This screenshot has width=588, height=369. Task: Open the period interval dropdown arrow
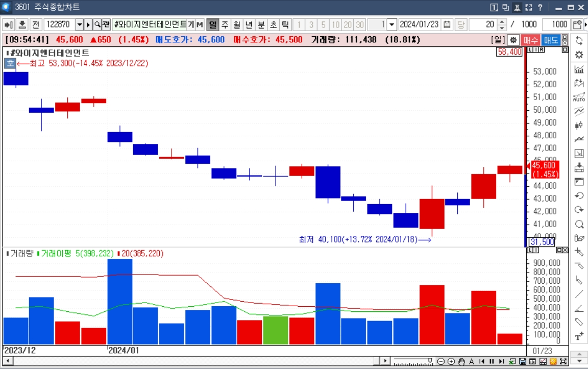(392, 24)
